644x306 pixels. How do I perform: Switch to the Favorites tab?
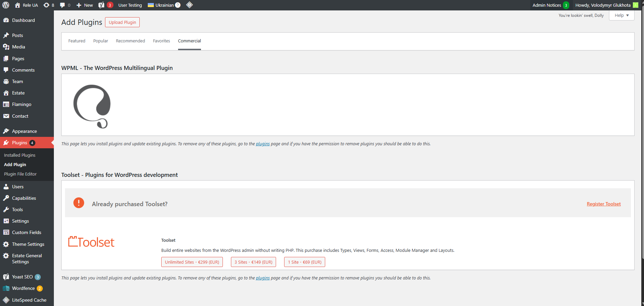click(161, 41)
